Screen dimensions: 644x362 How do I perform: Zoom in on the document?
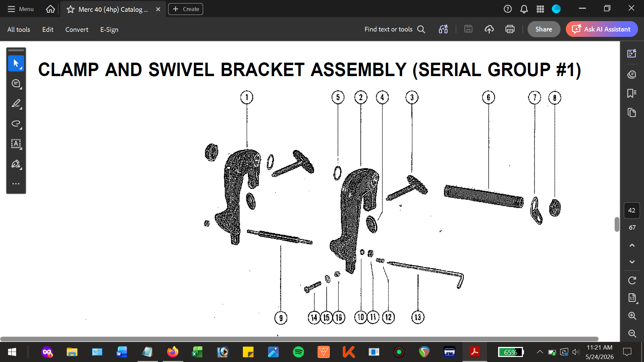[x=632, y=315]
